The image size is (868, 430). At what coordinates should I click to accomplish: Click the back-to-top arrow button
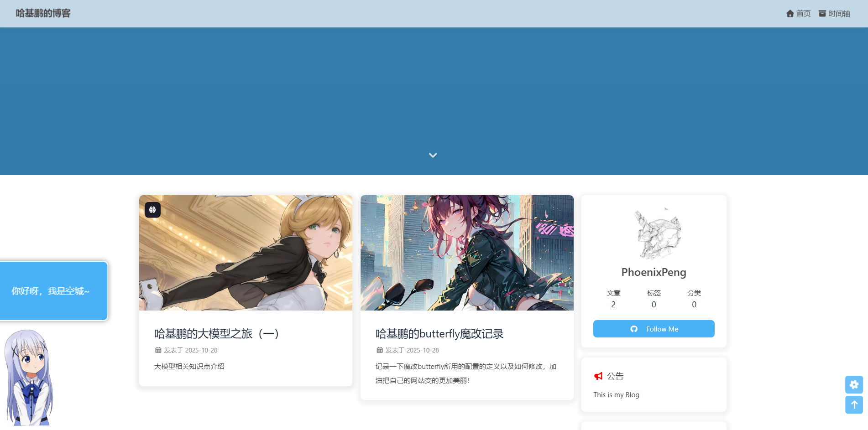854,405
